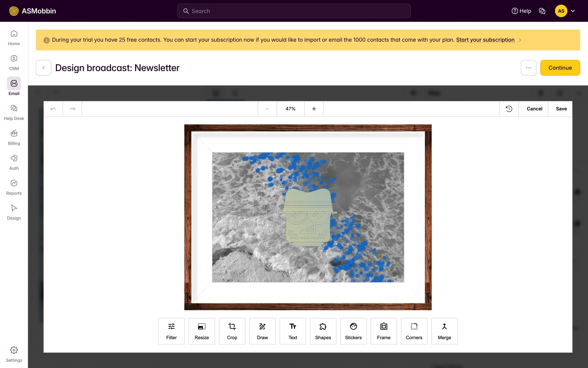This screenshot has width=588, height=368.
Task: Click the Merge tool
Action: pos(444,331)
